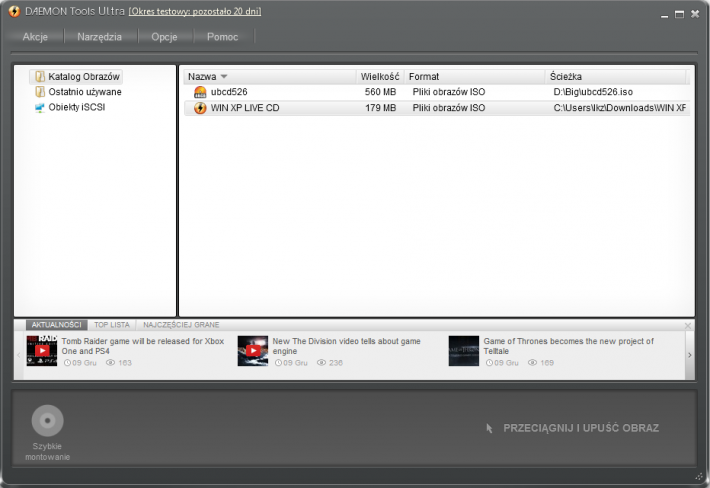Click the resize grip in window corner

(x=699, y=476)
